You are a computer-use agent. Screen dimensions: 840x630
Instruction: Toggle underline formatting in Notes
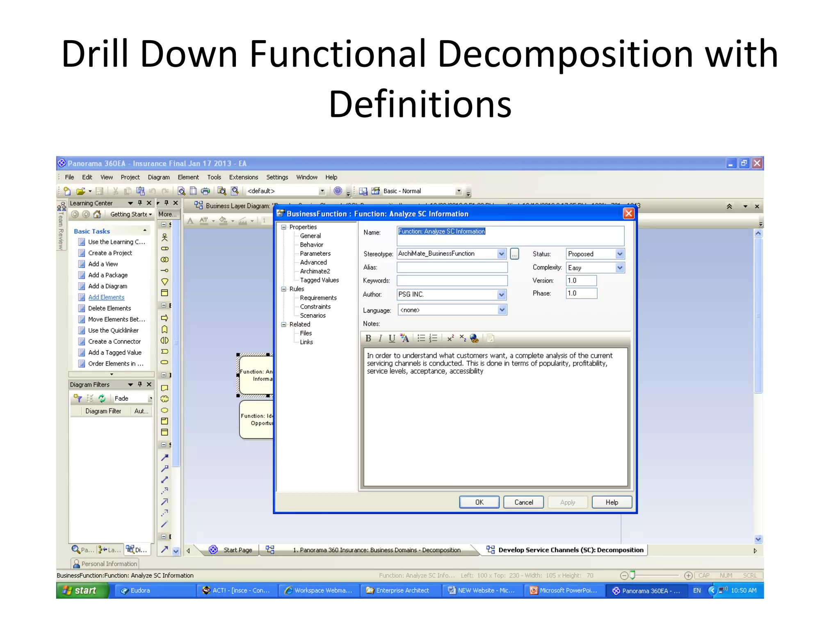(392, 338)
